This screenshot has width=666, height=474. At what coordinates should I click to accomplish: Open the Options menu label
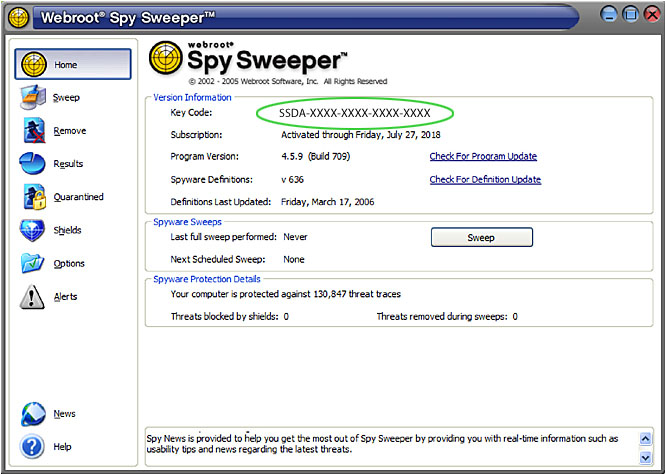[69, 263]
